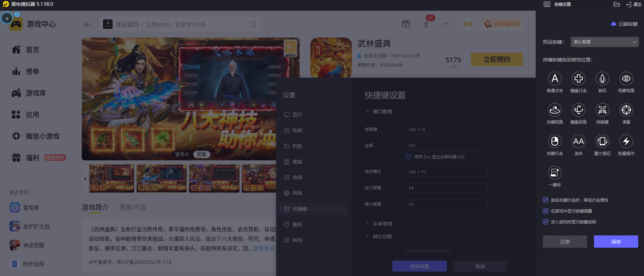
Task: Toggle 使用 Esc 退出全屏和最大化 checkbox
Action: click(x=408, y=157)
